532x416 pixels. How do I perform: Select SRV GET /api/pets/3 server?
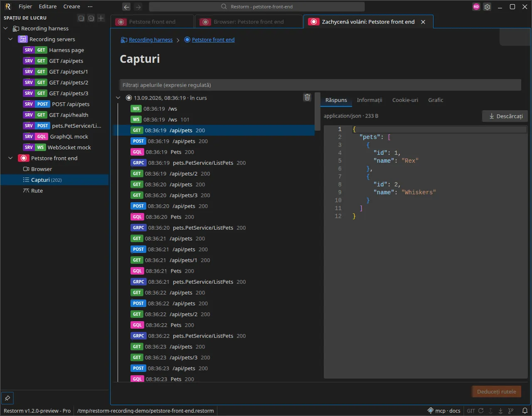coord(54,94)
